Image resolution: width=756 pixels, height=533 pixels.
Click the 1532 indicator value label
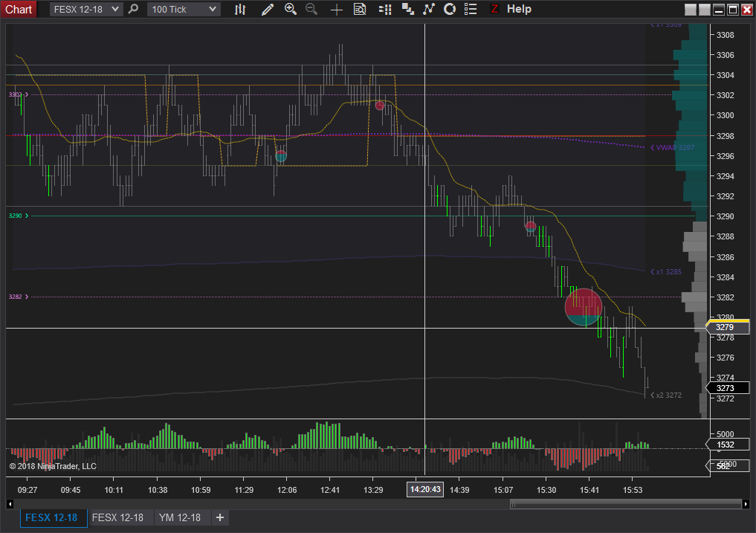(x=728, y=445)
